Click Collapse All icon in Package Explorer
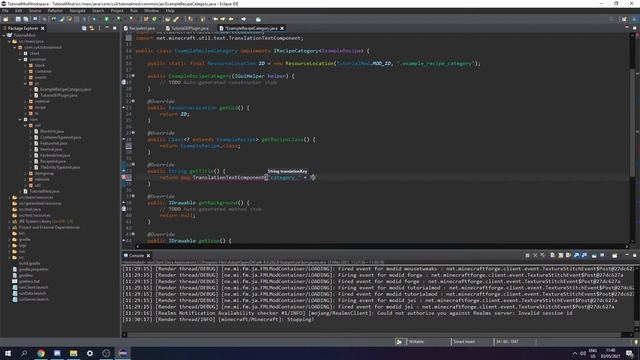640x360 pixels. point(84,28)
